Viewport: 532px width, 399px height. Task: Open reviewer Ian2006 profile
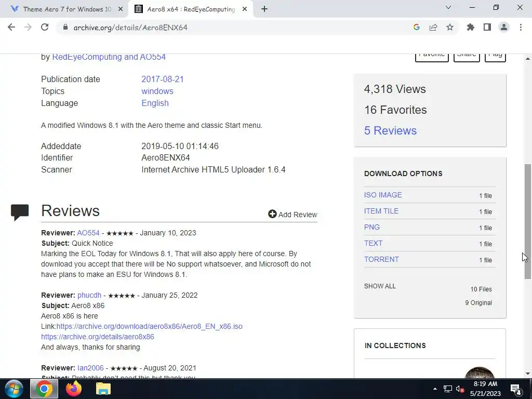click(x=90, y=368)
